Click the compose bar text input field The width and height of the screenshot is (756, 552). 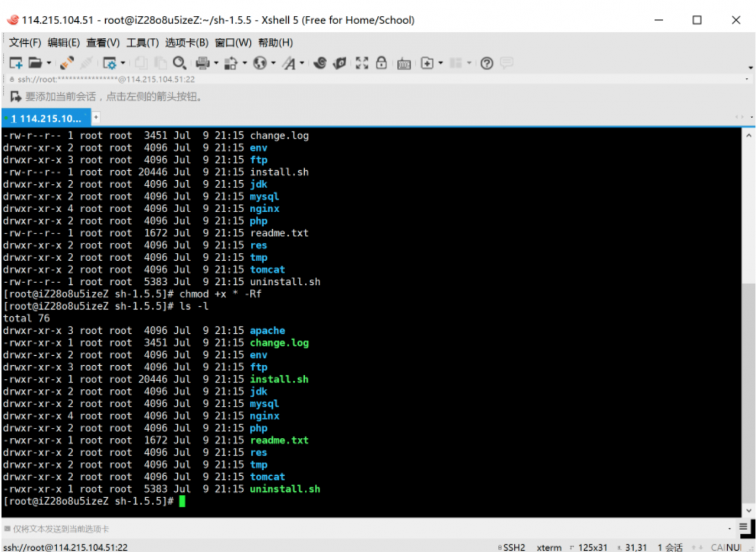click(366, 529)
